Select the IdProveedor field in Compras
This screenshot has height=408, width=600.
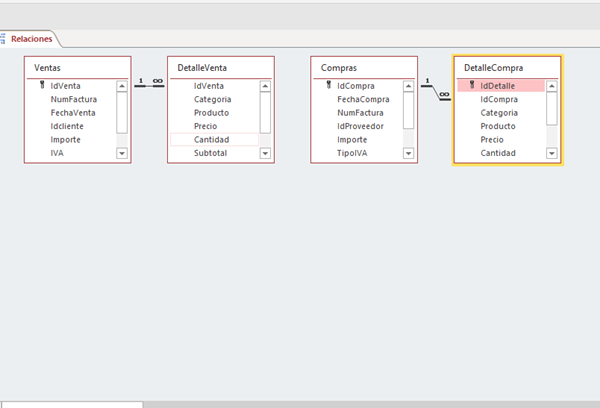[361, 126]
